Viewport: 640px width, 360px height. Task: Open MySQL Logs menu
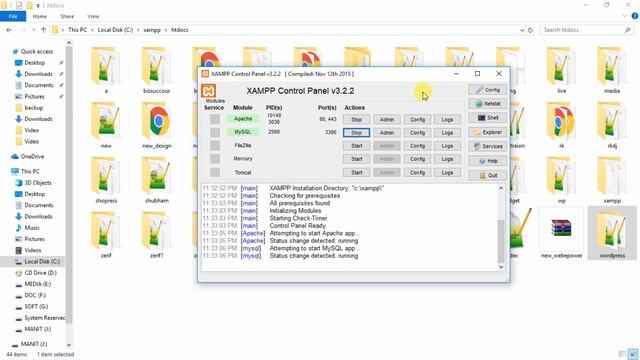pyautogui.click(x=447, y=133)
